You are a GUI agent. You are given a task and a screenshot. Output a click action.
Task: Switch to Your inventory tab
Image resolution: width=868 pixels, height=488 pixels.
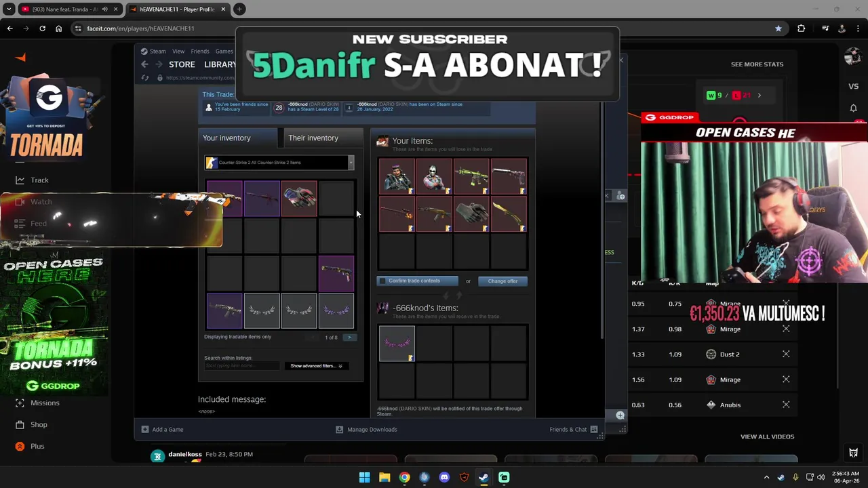pos(237,138)
